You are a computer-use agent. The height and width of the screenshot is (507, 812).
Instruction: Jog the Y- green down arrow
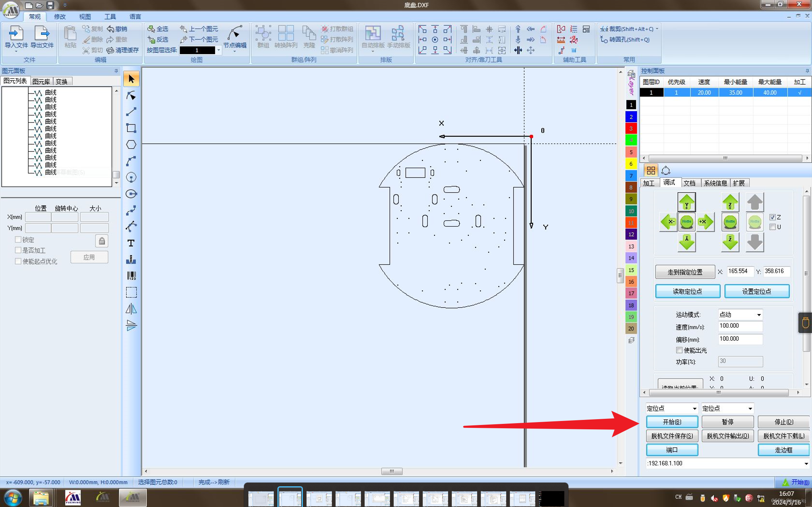[686, 242]
